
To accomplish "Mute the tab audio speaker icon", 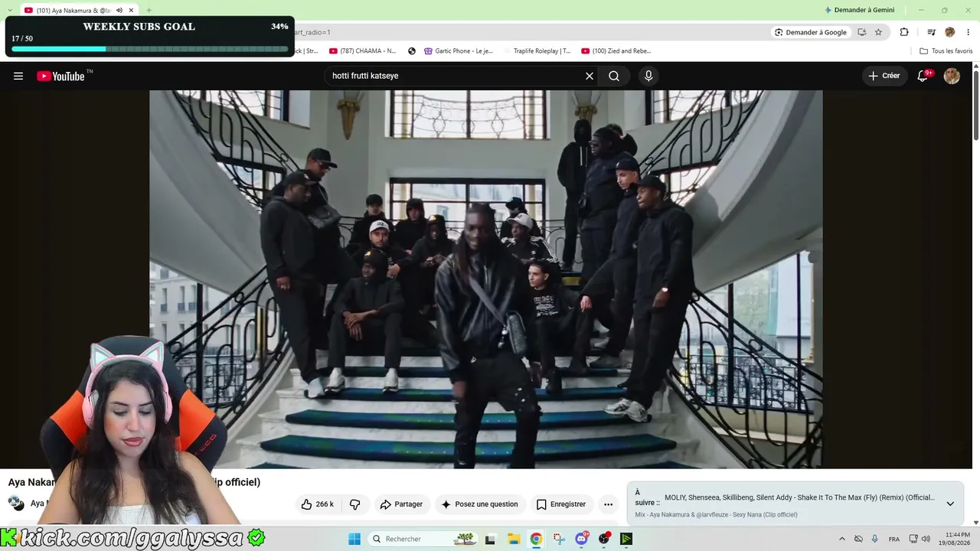I will click(119, 11).
